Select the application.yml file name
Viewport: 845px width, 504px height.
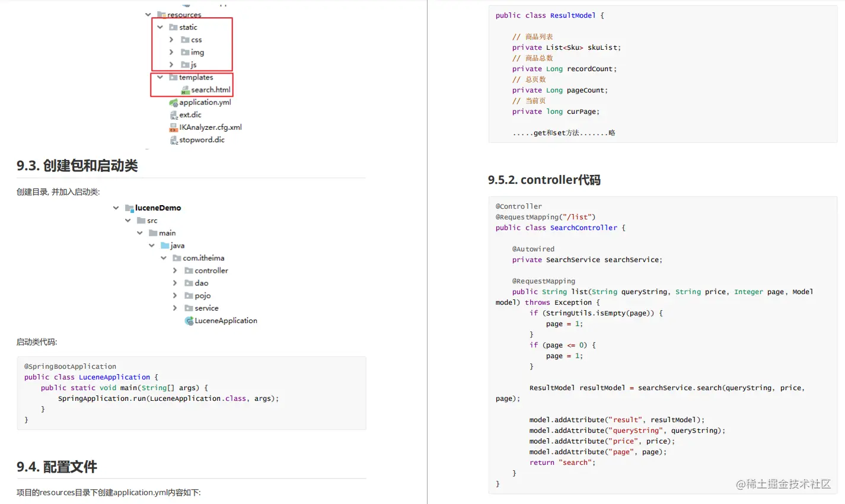205,103
